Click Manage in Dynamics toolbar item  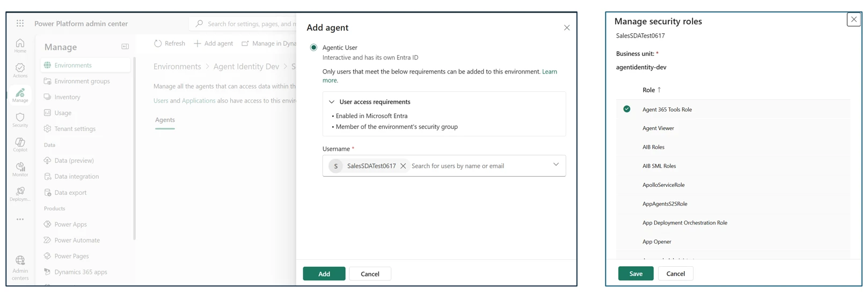tap(268, 43)
